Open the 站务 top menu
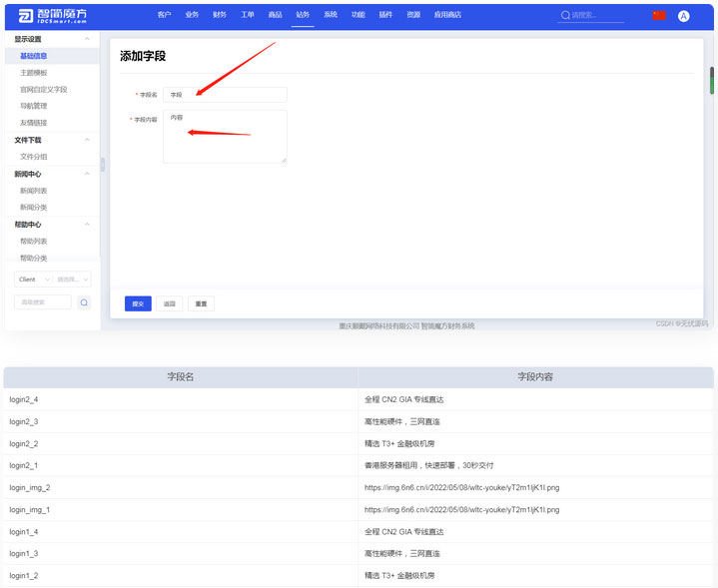The width and height of the screenshot is (718, 588). (303, 16)
